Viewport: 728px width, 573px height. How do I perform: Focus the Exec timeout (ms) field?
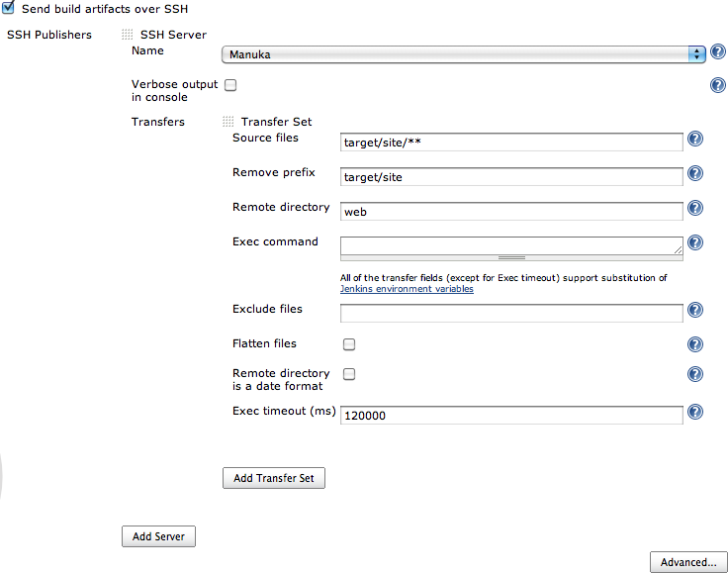(511, 415)
